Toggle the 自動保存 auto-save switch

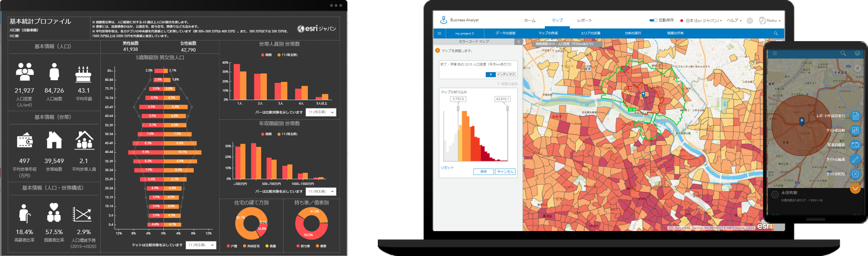(x=653, y=21)
